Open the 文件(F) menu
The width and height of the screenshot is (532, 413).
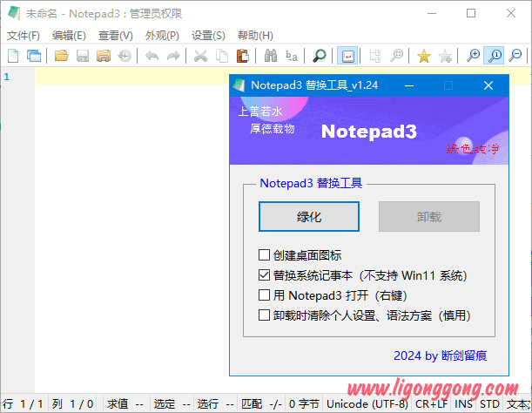coord(23,36)
